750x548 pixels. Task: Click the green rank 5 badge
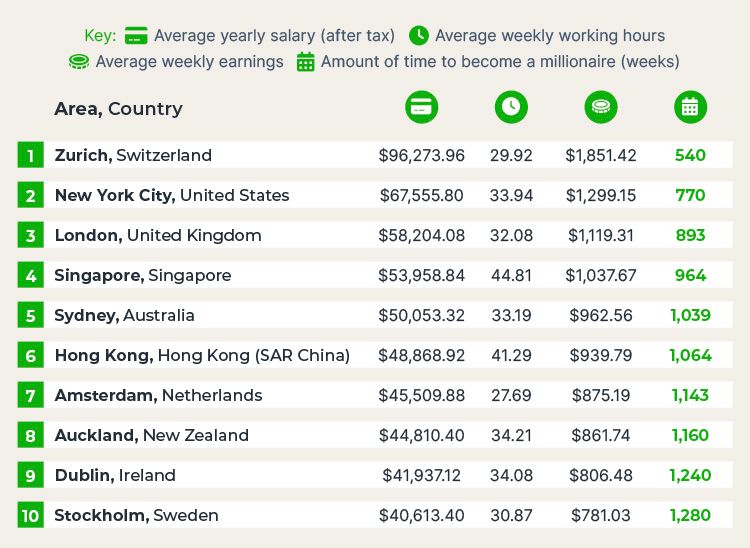(x=31, y=315)
